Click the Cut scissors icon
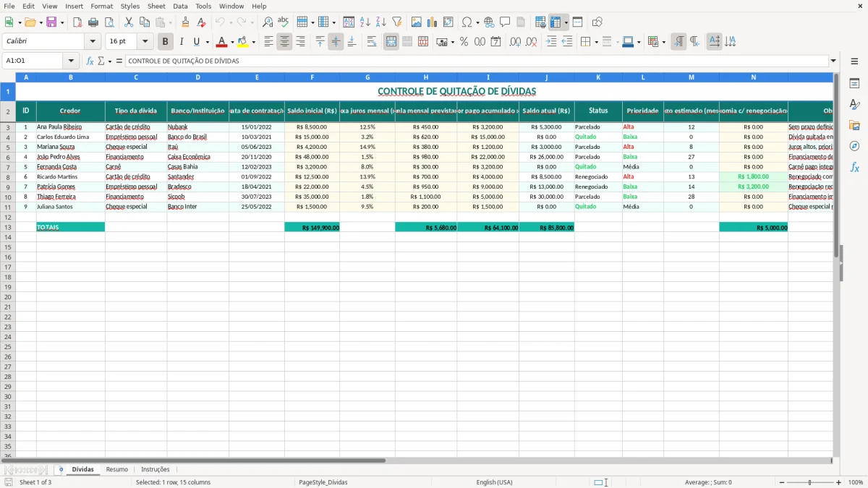The image size is (868, 488). click(129, 22)
